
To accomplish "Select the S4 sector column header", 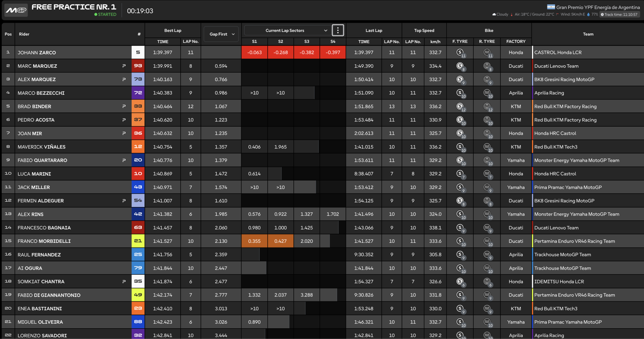I will click(333, 42).
